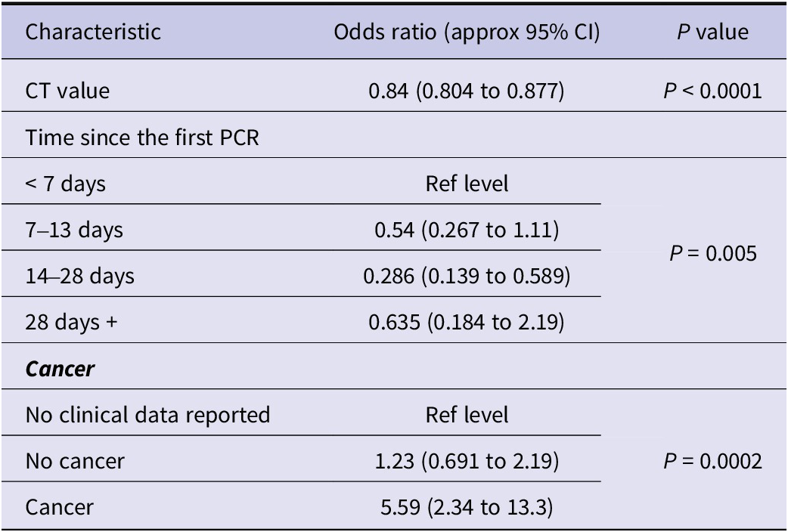Click the Characteristic column header
The height and width of the screenshot is (532, 788).
93,32
